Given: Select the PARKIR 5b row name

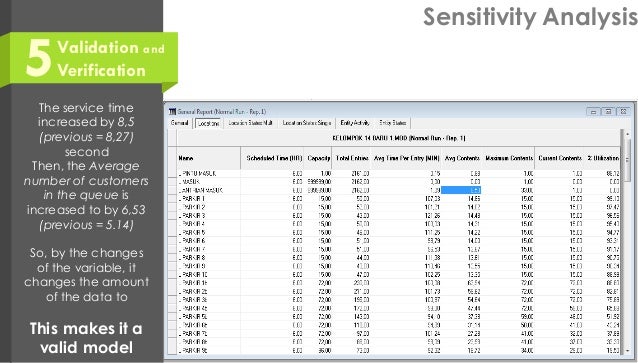Looking at the screenshot, I should [193, 317].
